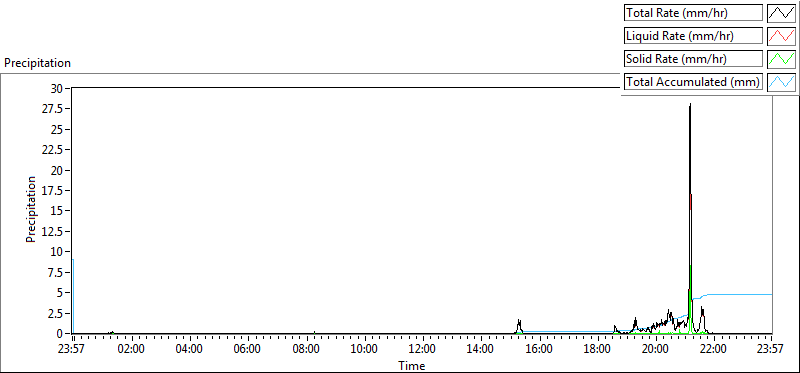Click the 04:00 time axis label

(190, 350)
